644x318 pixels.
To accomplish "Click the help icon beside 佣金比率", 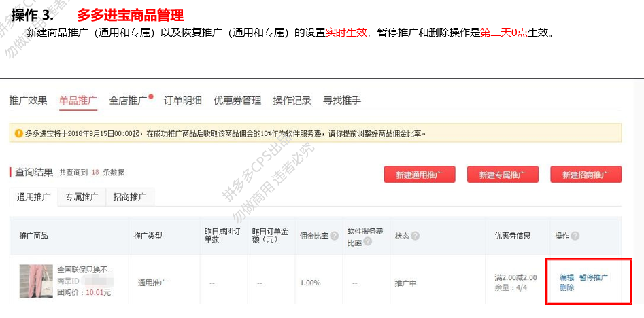I will click(335, 236).
